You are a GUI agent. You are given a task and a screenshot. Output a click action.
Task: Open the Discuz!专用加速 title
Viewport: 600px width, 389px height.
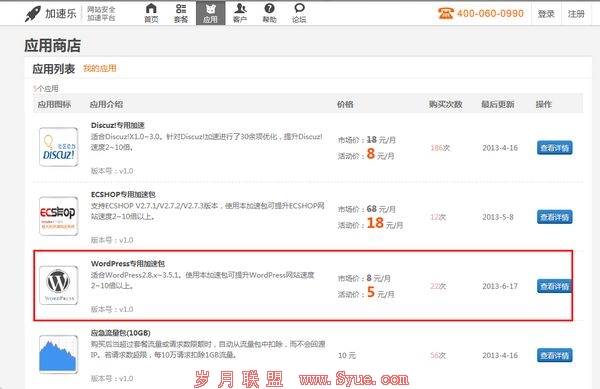click(118, 125)
